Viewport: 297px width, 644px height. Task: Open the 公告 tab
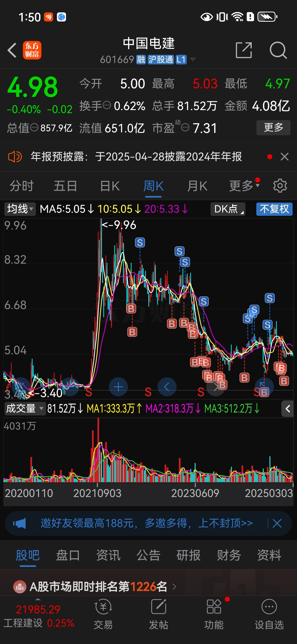148,555
